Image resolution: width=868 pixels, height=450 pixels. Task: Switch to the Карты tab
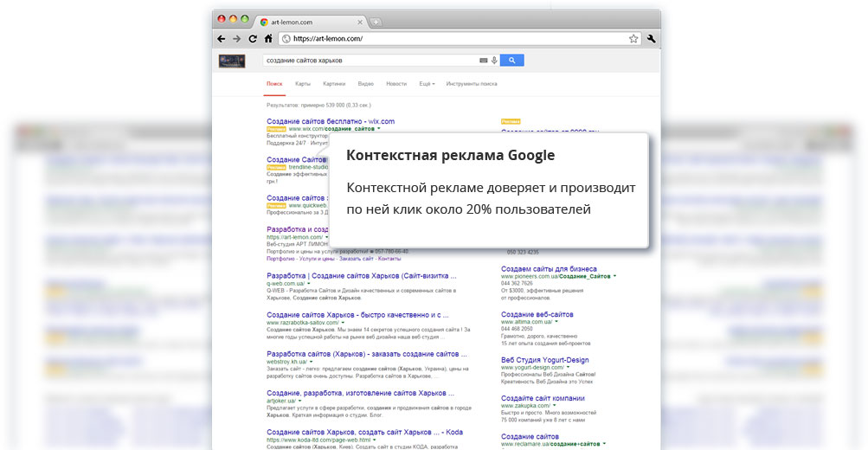303,84
